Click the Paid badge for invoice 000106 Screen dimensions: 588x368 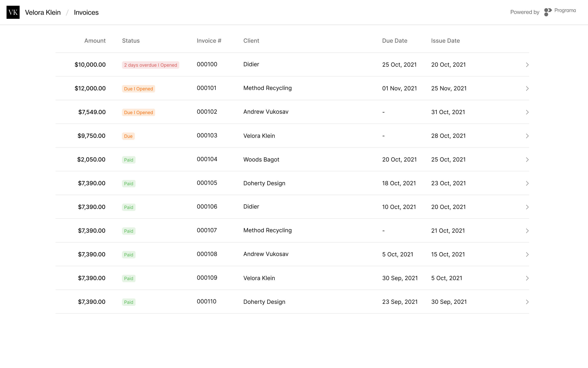point(129,207)
